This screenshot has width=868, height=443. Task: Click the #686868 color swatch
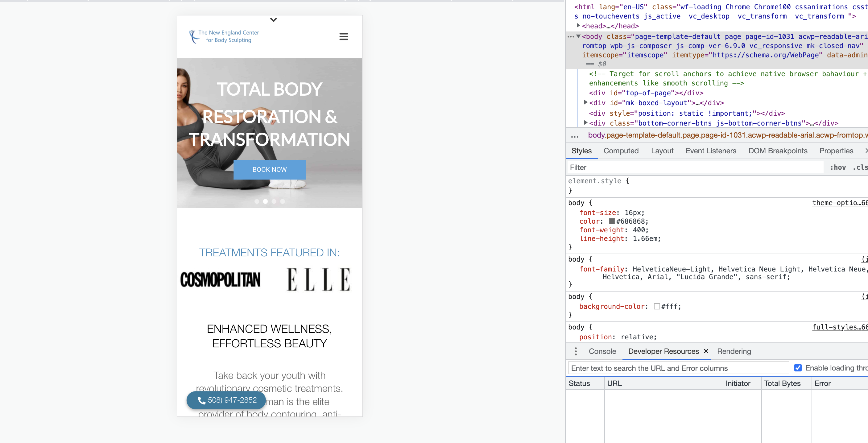pos(612,221)
